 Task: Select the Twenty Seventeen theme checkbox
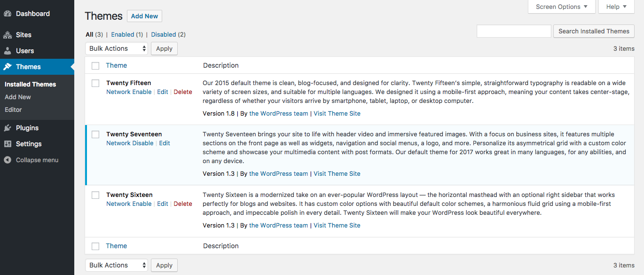(95, 134)
